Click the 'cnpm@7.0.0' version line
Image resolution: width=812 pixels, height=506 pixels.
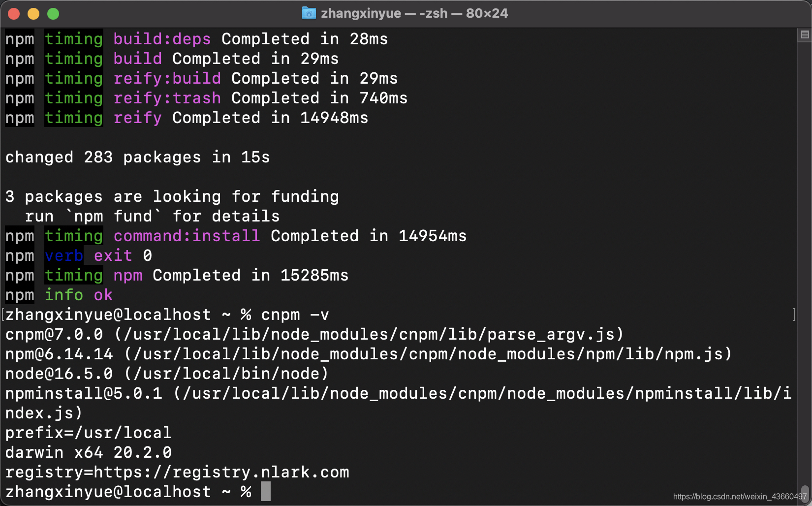(x=314, y=334)
